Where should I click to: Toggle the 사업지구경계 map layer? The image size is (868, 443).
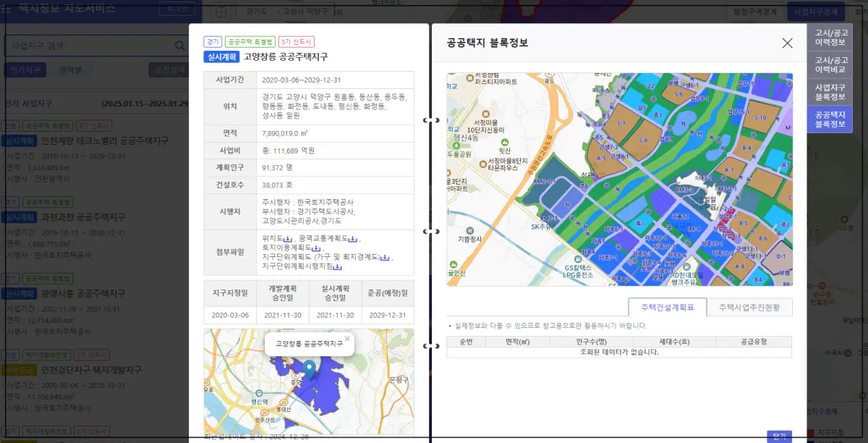pyautogui.click(x=815, y=12)
